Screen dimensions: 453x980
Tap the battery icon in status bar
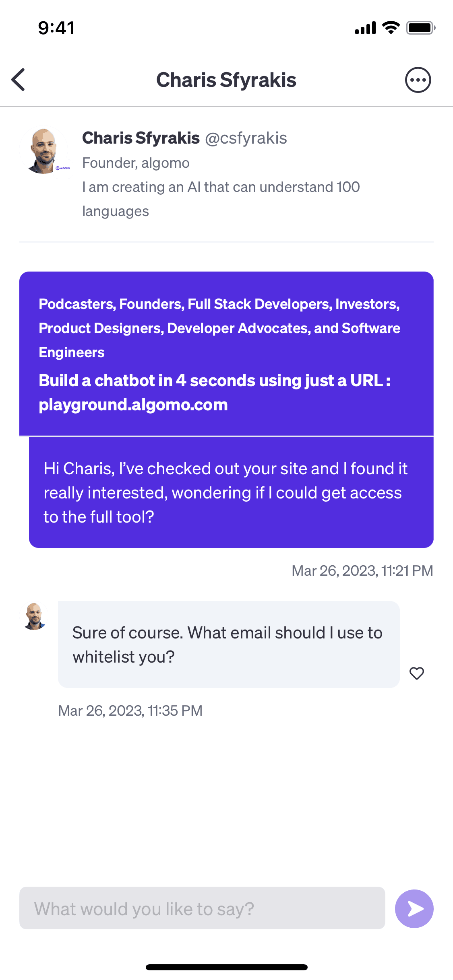[421, 28]
